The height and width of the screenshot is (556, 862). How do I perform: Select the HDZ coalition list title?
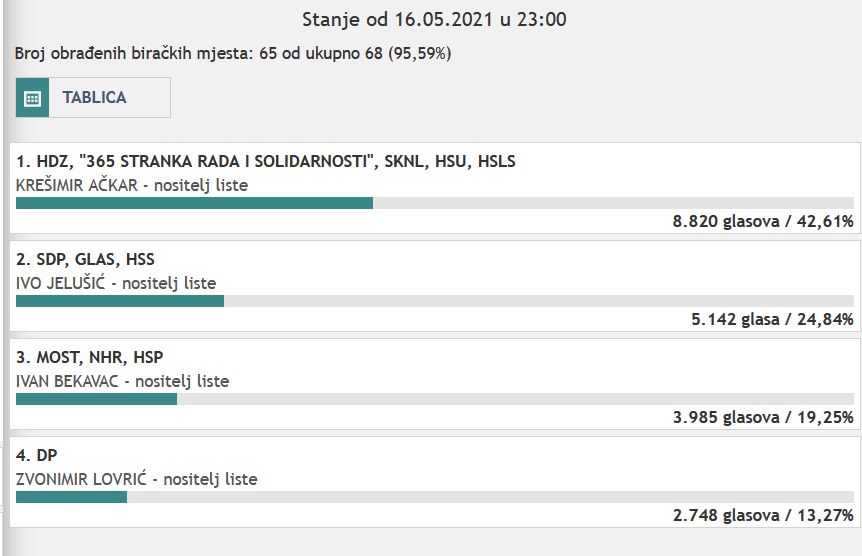266,161
